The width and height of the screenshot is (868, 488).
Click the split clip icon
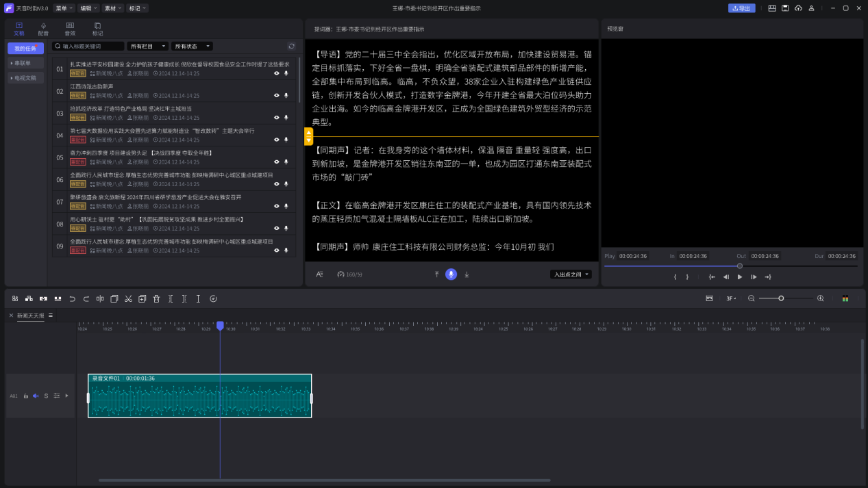(100, 298)
